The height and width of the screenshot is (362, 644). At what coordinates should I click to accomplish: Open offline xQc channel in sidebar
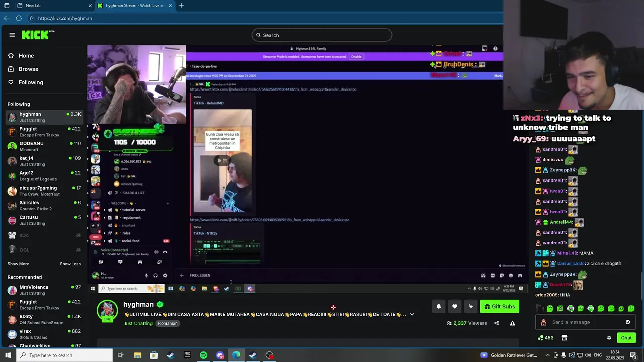click(x=44, y=235)
